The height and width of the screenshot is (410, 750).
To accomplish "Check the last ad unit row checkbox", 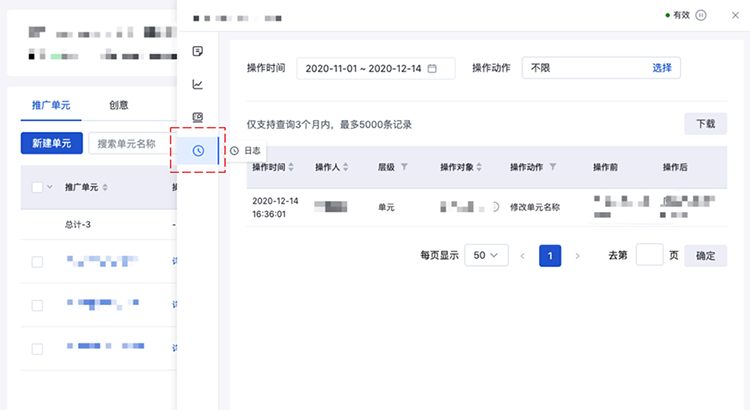I will (37, 348).
